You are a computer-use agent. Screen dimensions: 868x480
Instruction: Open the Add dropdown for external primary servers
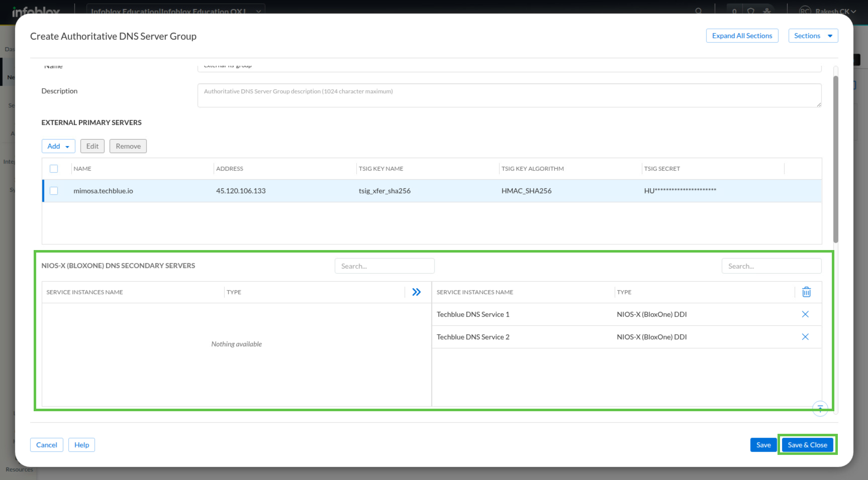click(x=58, y=146)
